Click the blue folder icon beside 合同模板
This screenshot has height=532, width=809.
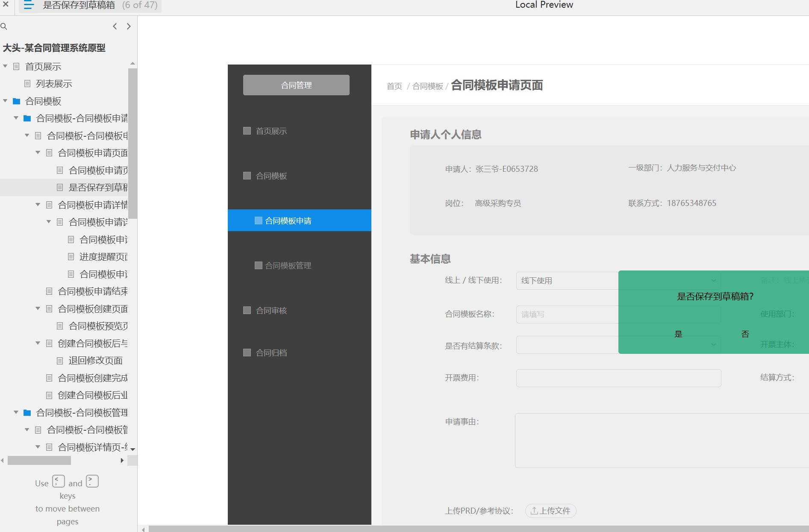tap(17, 101)
